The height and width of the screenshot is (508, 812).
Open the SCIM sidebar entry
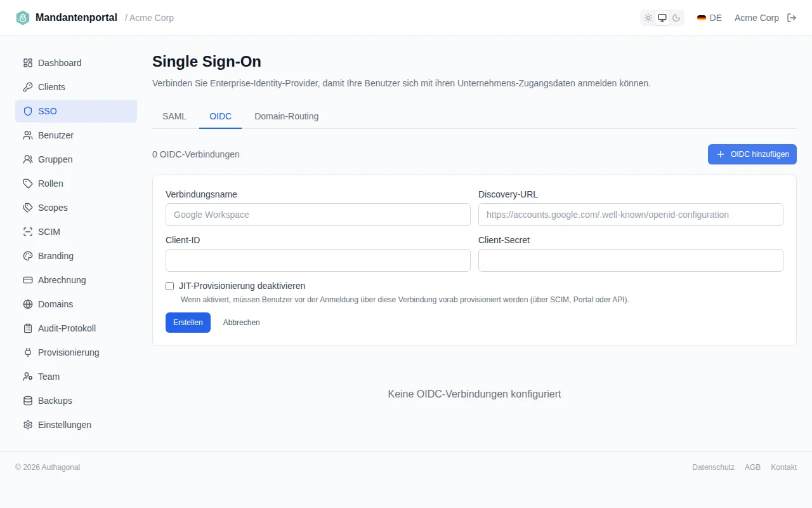click(76, 232)
